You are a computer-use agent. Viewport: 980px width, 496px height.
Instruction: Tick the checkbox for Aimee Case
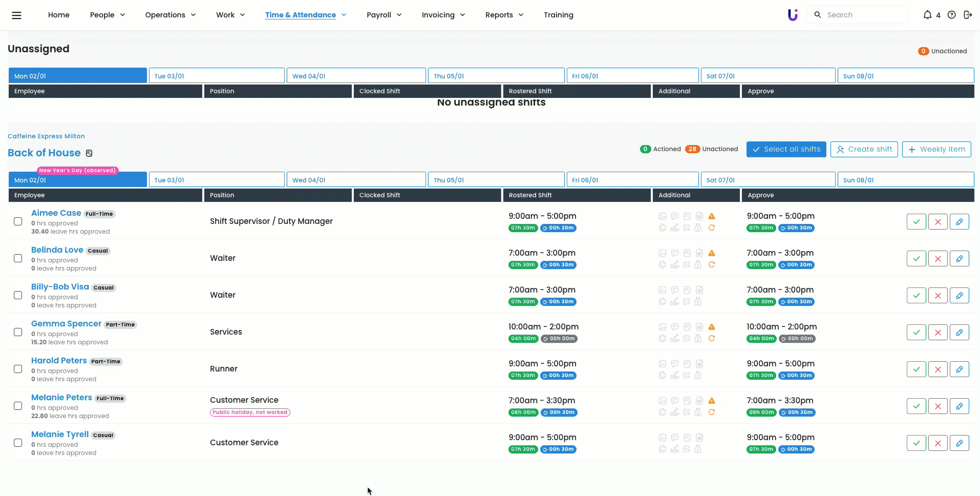pos(18,221)
